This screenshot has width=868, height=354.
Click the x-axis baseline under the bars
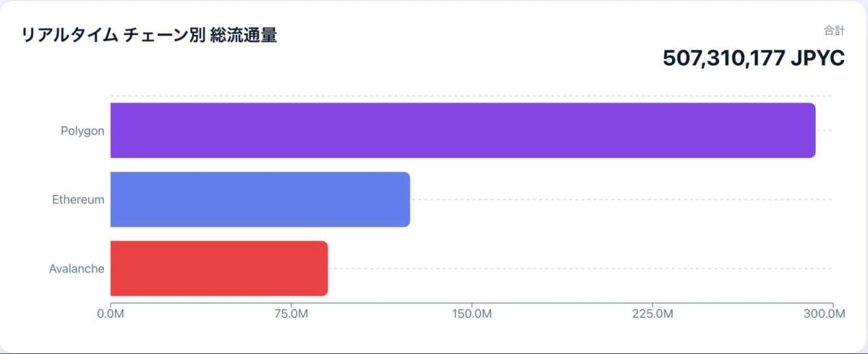click(470, 303)
